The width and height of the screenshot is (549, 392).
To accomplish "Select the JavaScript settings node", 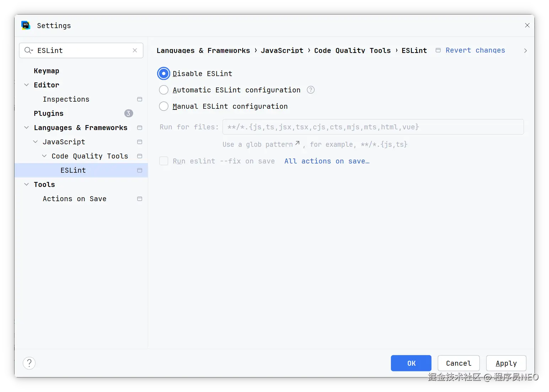I will [x=64, y=142].
